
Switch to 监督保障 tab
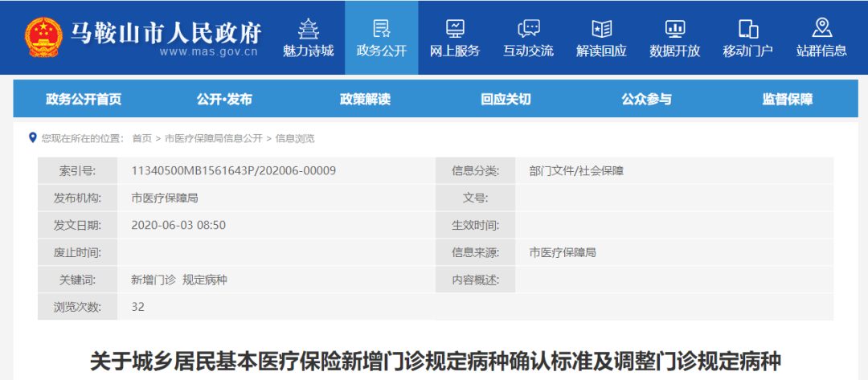(x=788, y=100)
